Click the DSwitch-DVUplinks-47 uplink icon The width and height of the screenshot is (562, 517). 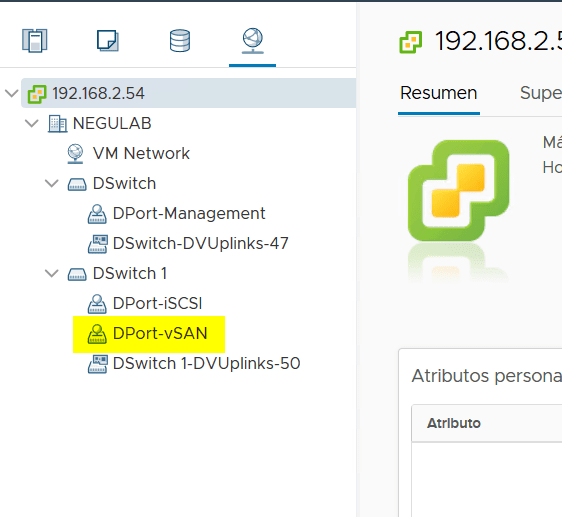point(97,244)
